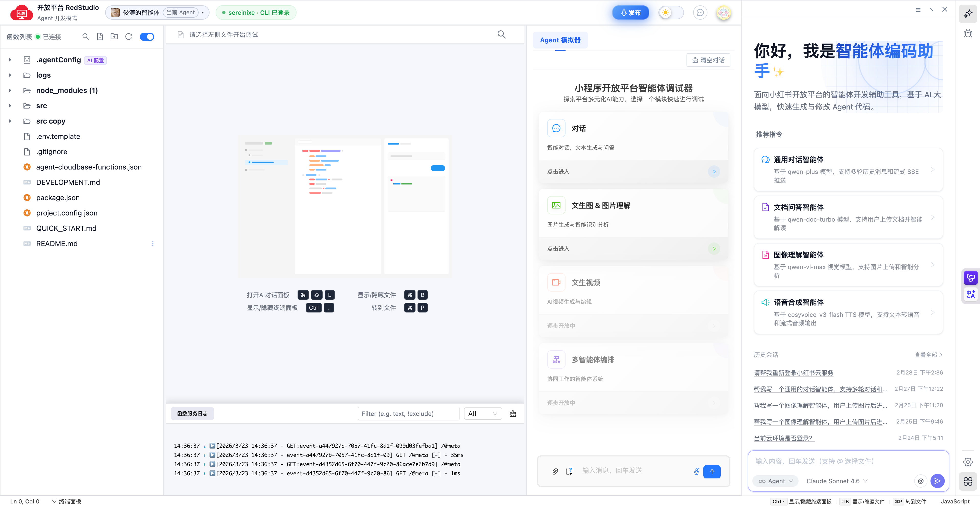
Task: Open the AI sparkle icon in right sidebar
Action: pos(968,14)
